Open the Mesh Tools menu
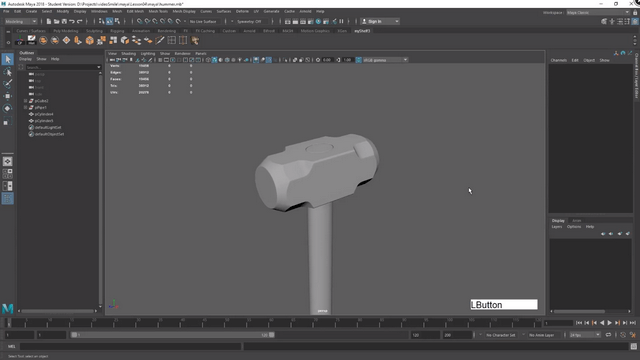The height and width of the screenshot is (360, 640). point(158,11)
